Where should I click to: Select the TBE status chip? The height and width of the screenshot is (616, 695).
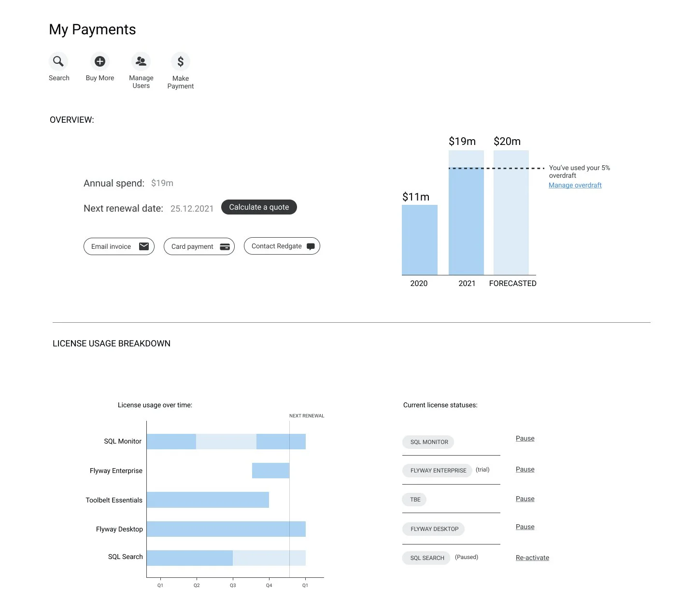[414, 500]
